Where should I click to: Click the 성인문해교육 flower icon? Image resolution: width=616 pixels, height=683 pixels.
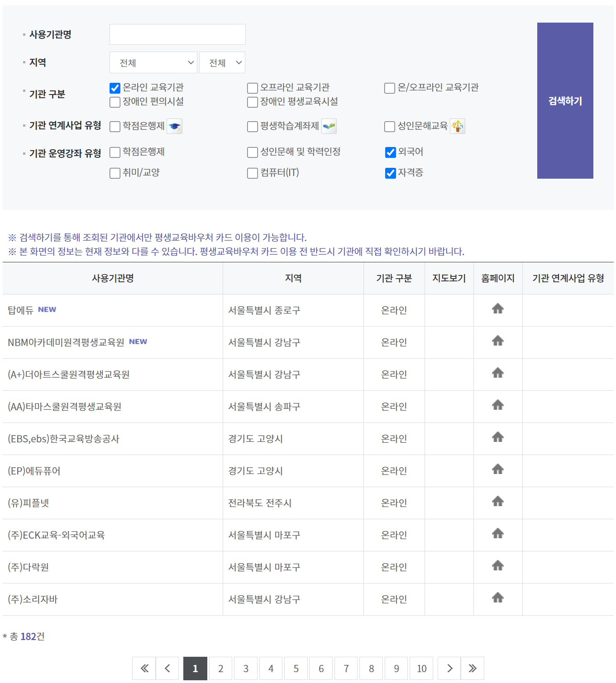click(458, 126)
